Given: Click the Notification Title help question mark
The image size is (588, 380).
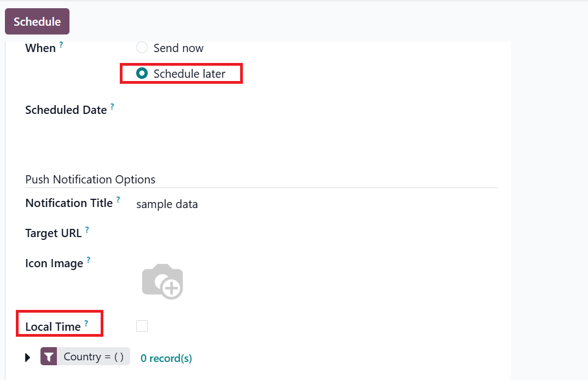Looking at the screenshot, I should [118, 200].
